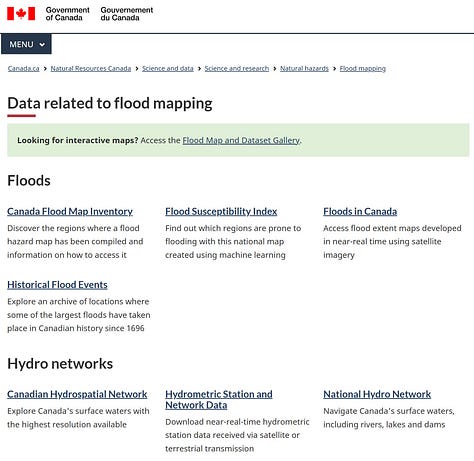Click the Data related to flood mapping heading
Screen dimensions: 474x461
pyautogui.click(x=110, y=103)
